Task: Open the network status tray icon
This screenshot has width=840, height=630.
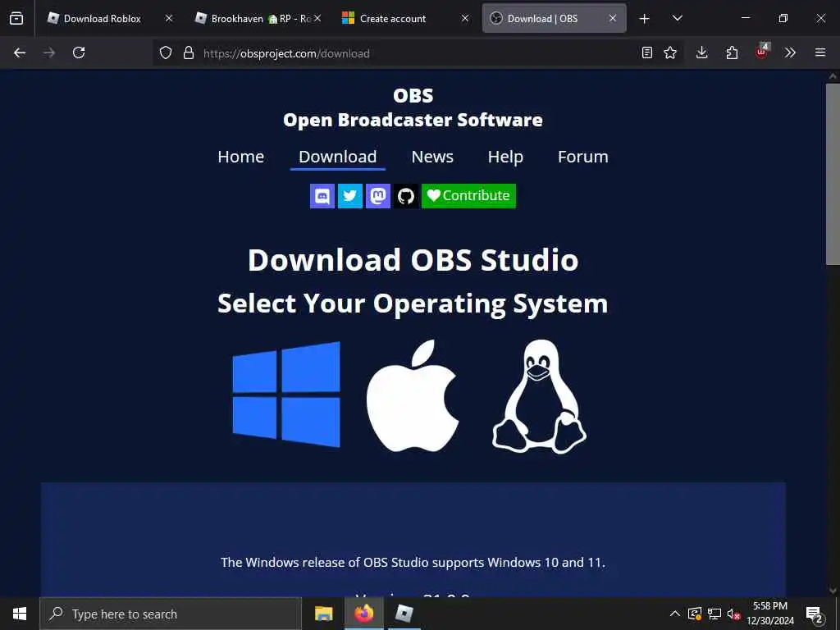Action: [714, 614]
